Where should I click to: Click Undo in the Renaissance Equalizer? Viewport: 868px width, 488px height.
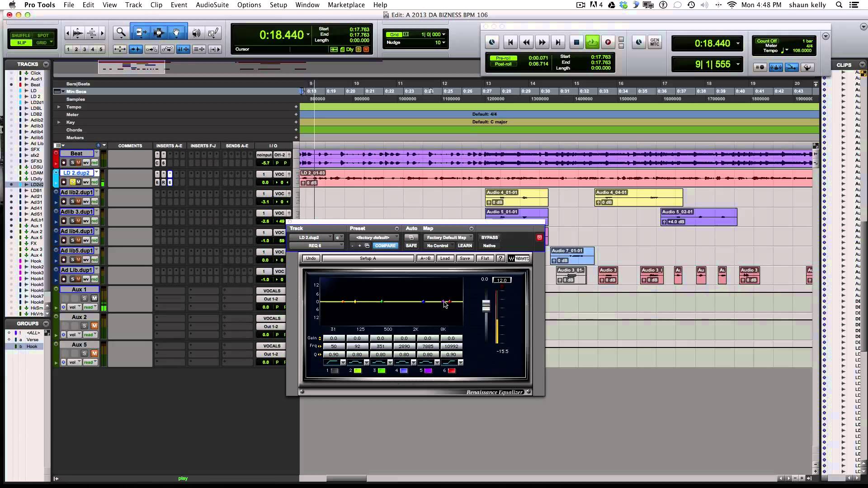[311, 258]
